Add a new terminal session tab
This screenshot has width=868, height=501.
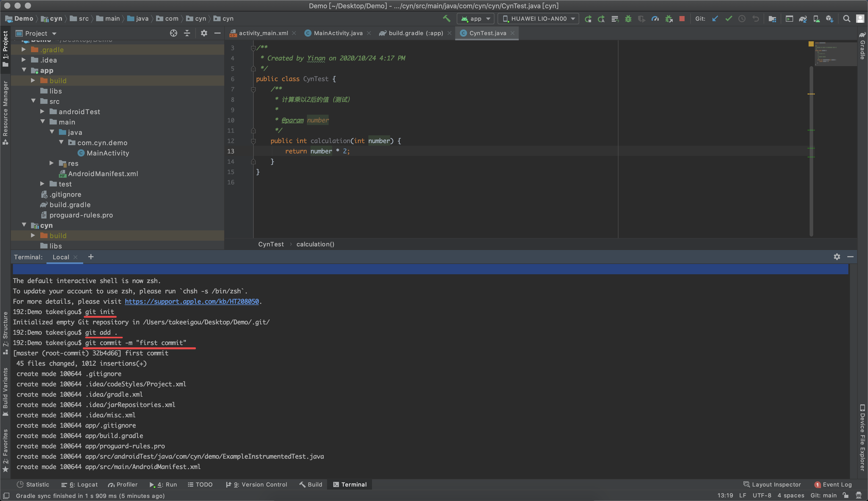coord(91,257)
